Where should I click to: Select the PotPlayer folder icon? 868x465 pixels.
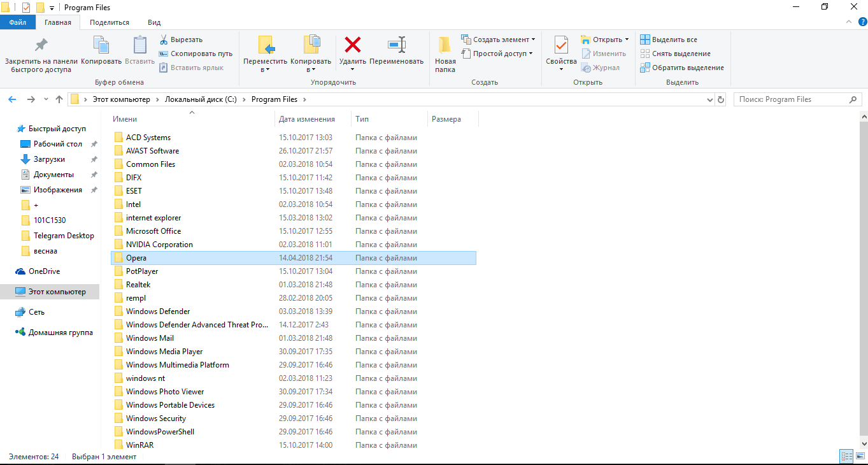(118, 271)
